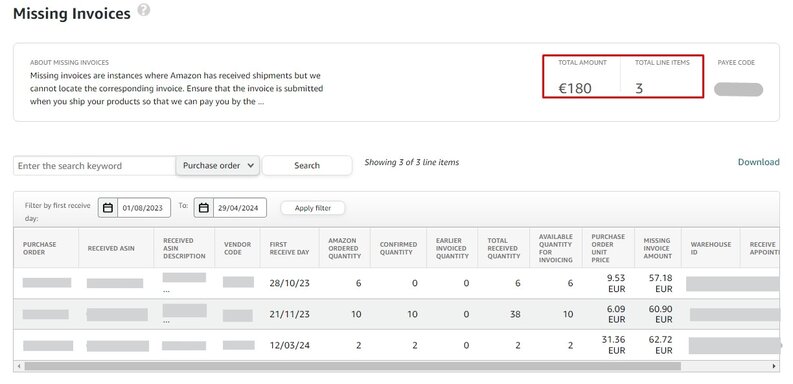This screenshot has height=384, width=793.
Task: Open the help icon beside Missing Invoices
Action: 144,10
